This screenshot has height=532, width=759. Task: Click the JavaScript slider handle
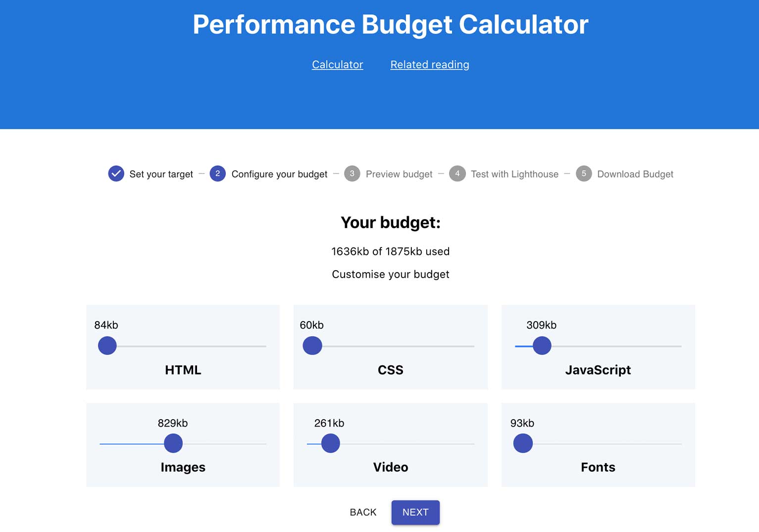[x=542, y=345]
